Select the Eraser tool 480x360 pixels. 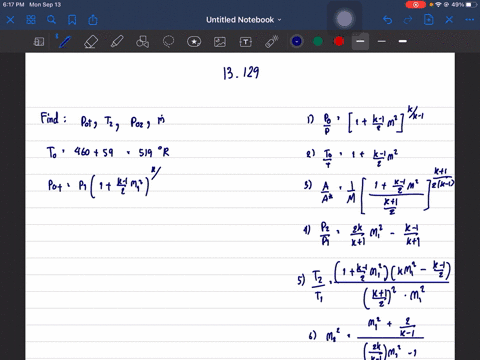pyautogui.click(x=91, y=42)
